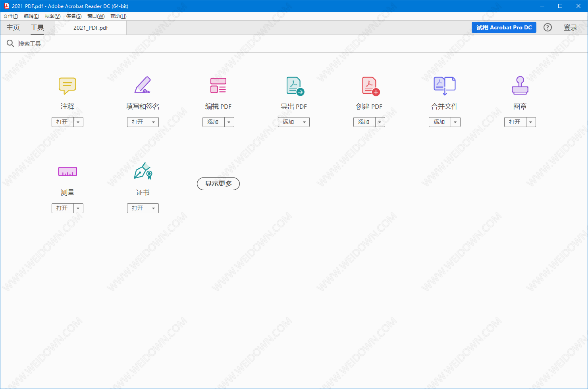Open the 窗口(W) menu
Image resolution: width=588 pixels, height=389 pixels.
click(x=96, y=16)
